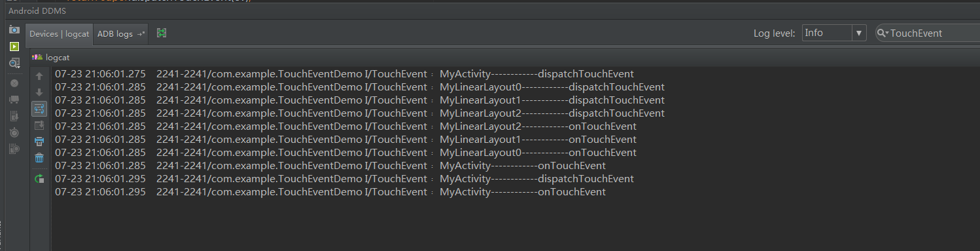Click the green restore layout icon beside ADB logs
This screenshot has width=980, height=251.
(x=162, y=33)
